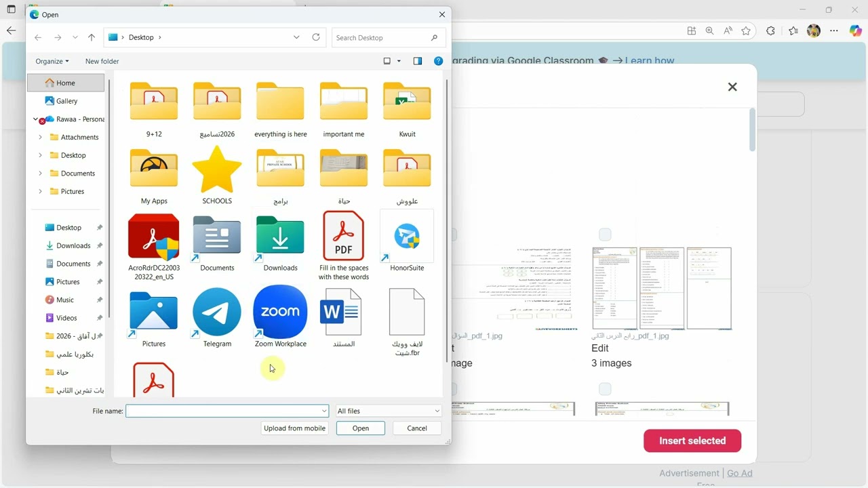The width and height of the screenshot is (868, 488).
Task: Go up one folder level arrow
Action: pos(92,37)
